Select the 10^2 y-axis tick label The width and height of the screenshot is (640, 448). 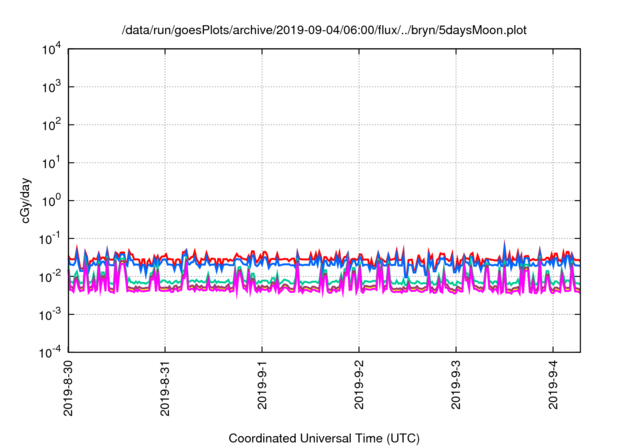51,125
